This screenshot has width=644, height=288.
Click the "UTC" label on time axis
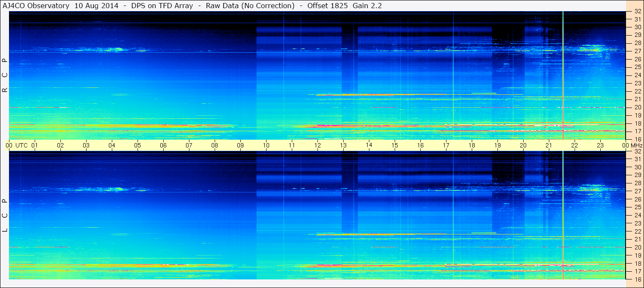click(x=21, y=145)
